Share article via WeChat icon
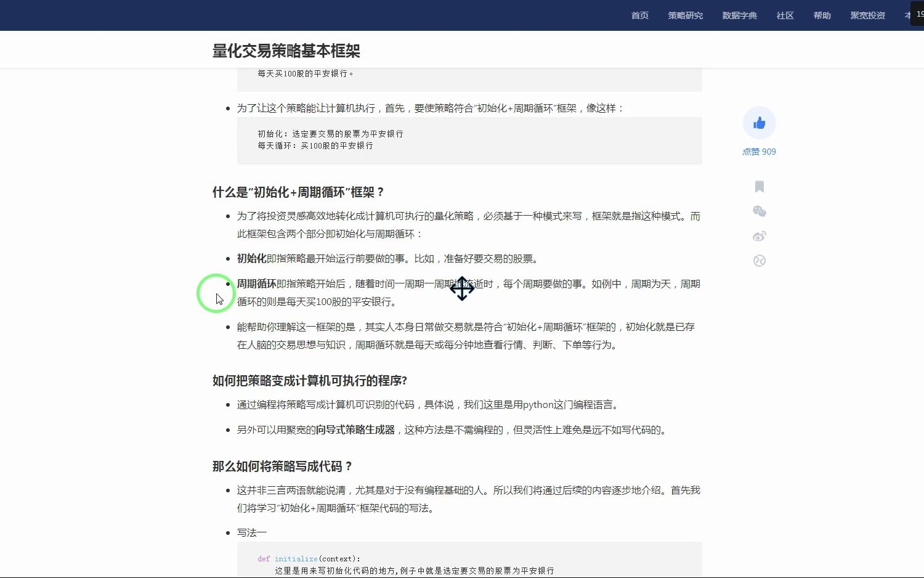The height and width of the screenshot is (578, 924). [759, 211]
